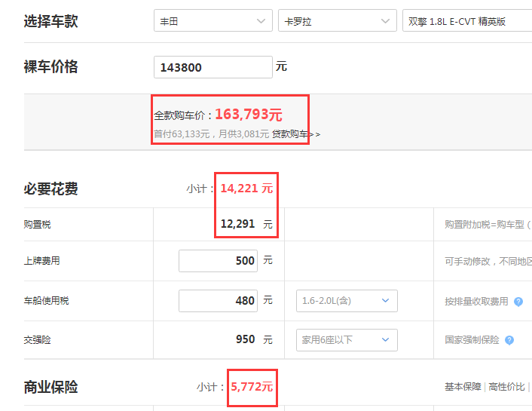
Task: Click the 首付63,133元，月供3,081元 text
Action: pyautogui.click(x=212, y=134)
